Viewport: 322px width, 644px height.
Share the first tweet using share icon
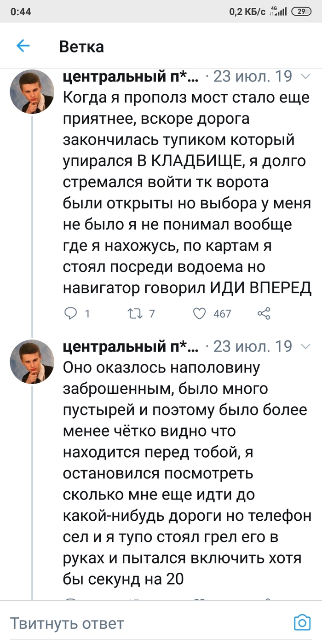264,314
